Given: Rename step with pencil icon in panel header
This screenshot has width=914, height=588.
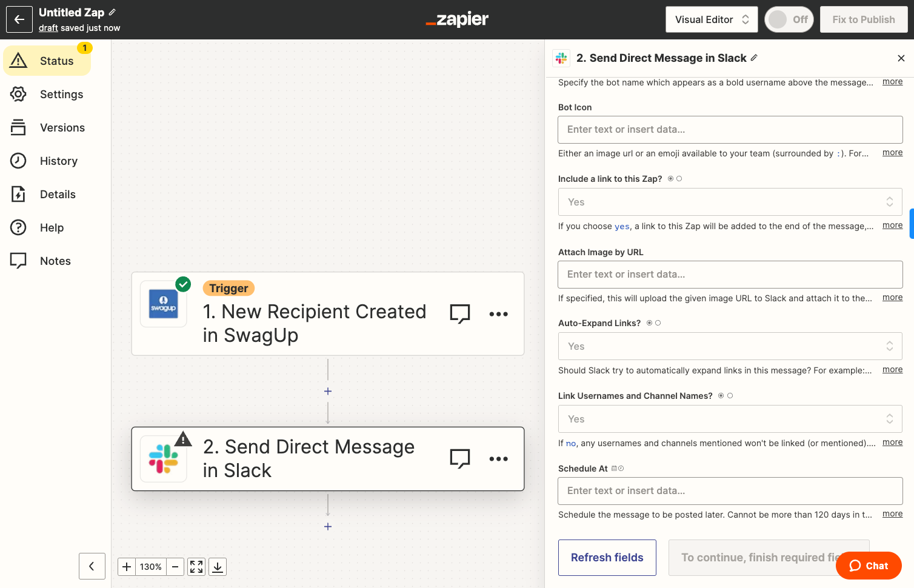Looking at the screenshot, I should (x=754, y=58).
